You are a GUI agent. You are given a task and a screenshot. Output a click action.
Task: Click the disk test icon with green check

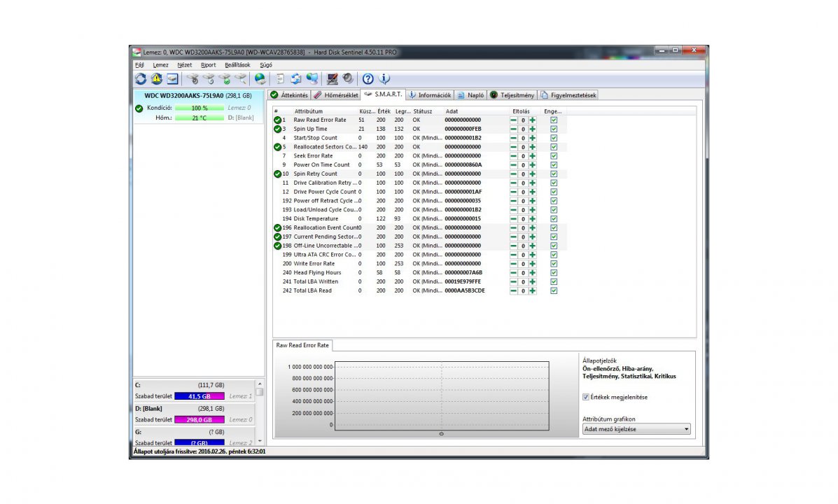pyautogui.click(x=225, y=79)
